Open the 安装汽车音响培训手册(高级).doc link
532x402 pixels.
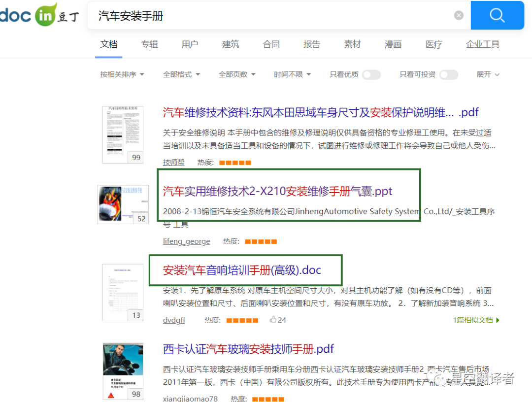pyautogui.click(x=241, y=270)
